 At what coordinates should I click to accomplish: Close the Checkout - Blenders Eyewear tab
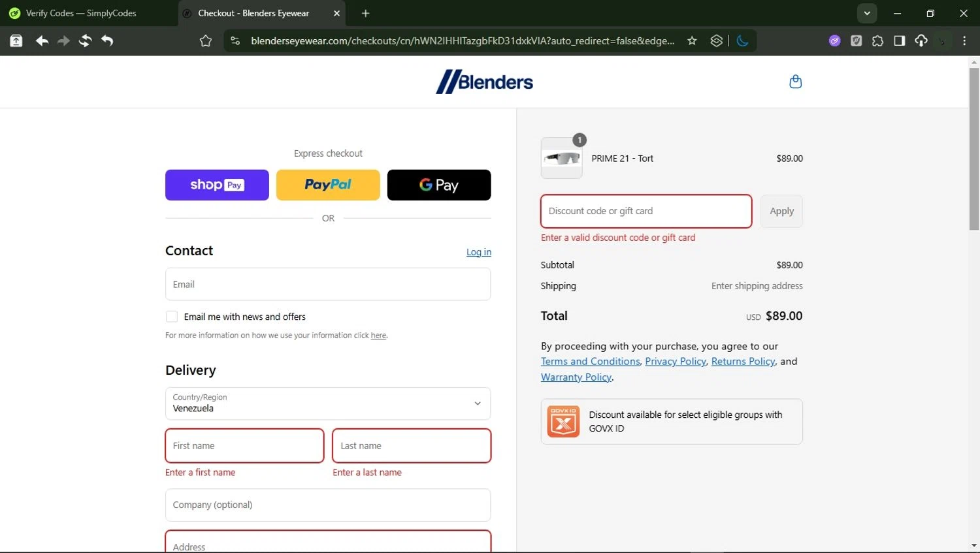pos(336,13)
